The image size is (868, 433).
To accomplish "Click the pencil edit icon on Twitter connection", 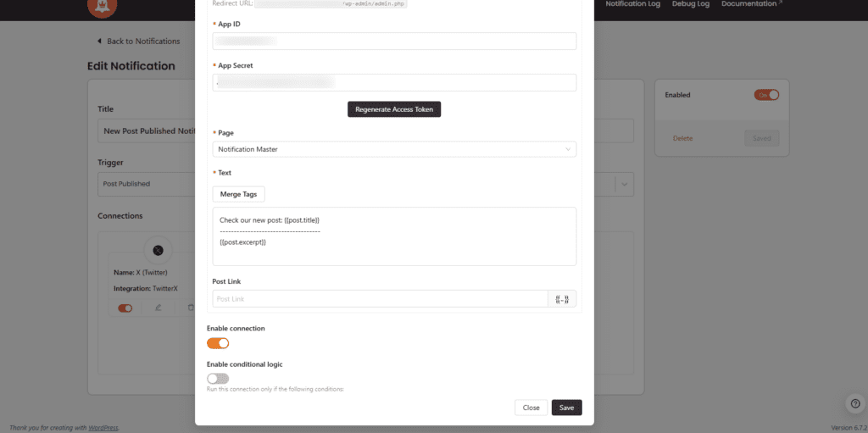I will click(158, 308).
